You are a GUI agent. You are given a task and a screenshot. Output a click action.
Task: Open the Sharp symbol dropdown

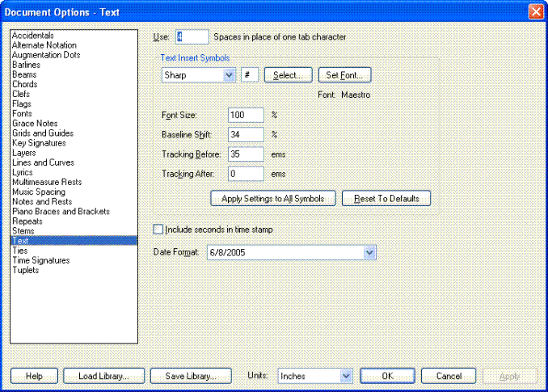(x=229, y=75)
